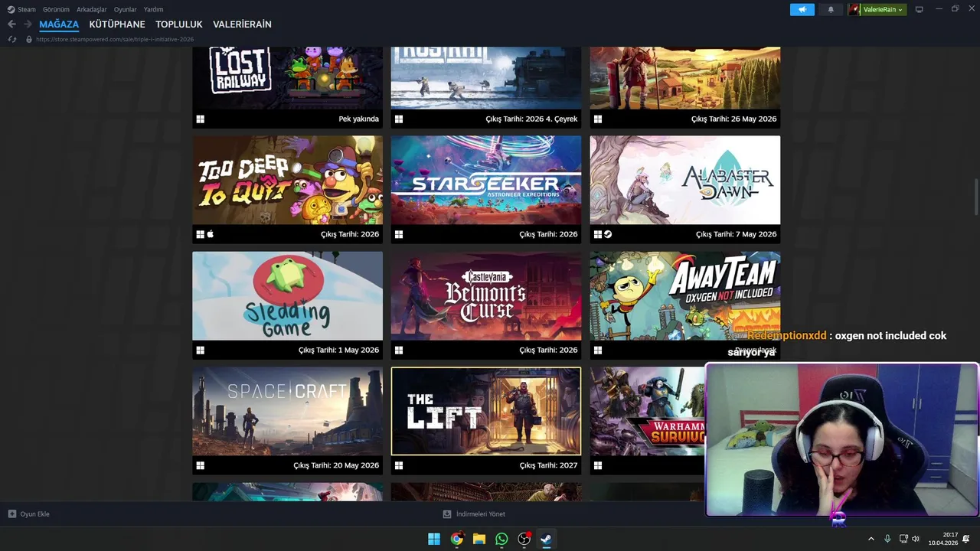This screenshot has width=980, height=551.
Task: Switch to the KÜTÜPHANE tab
Action: coord(117,24)
